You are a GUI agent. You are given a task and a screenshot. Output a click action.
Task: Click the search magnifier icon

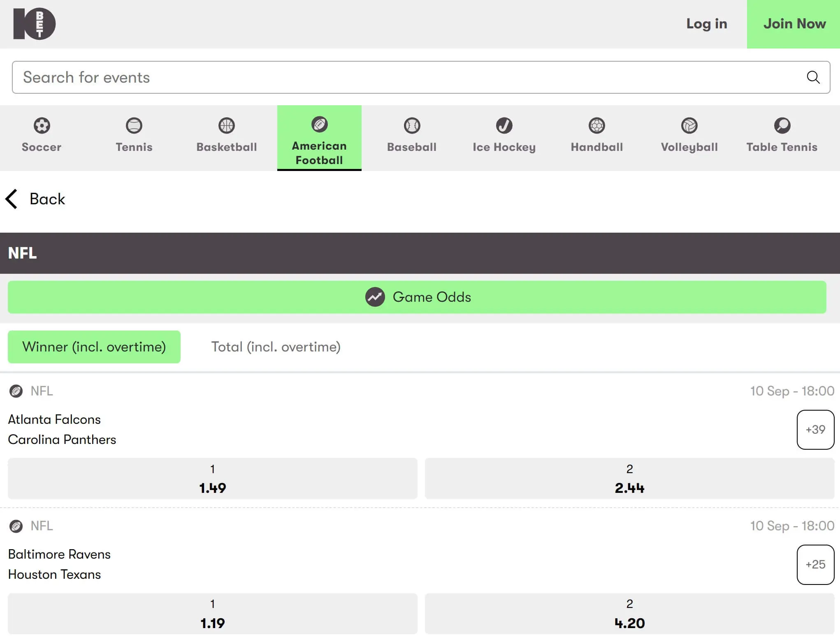coord(813,77)
